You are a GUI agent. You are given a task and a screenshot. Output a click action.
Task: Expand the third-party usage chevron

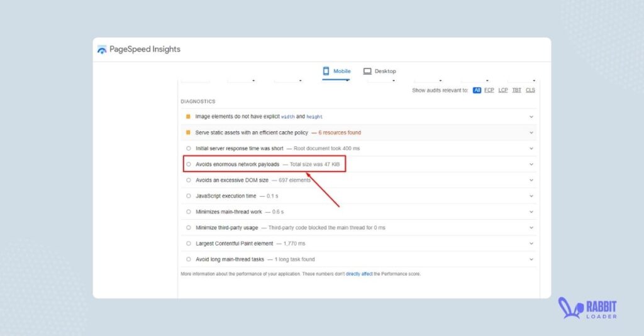531,228
